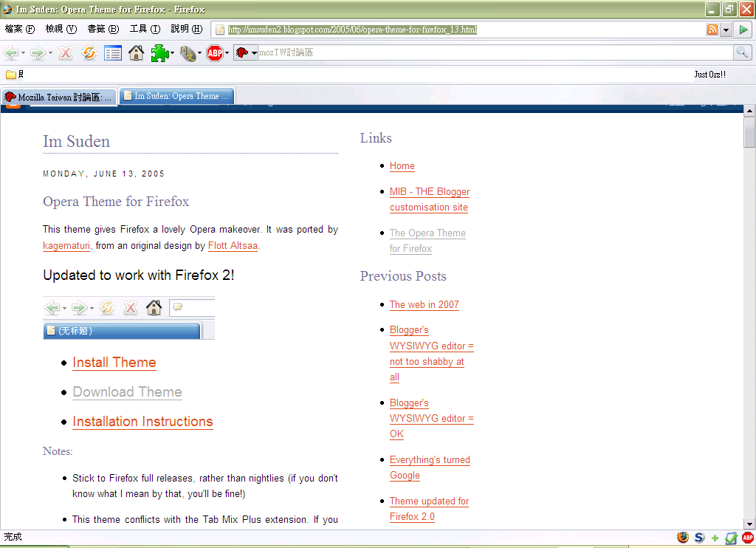Click the vertical scrollbar thumb

pos(749,132)
